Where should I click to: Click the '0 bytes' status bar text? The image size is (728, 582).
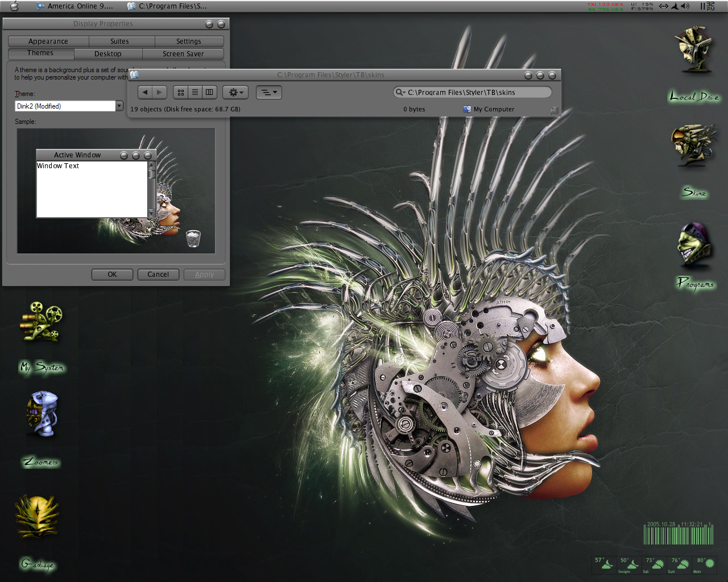[414, 109]
